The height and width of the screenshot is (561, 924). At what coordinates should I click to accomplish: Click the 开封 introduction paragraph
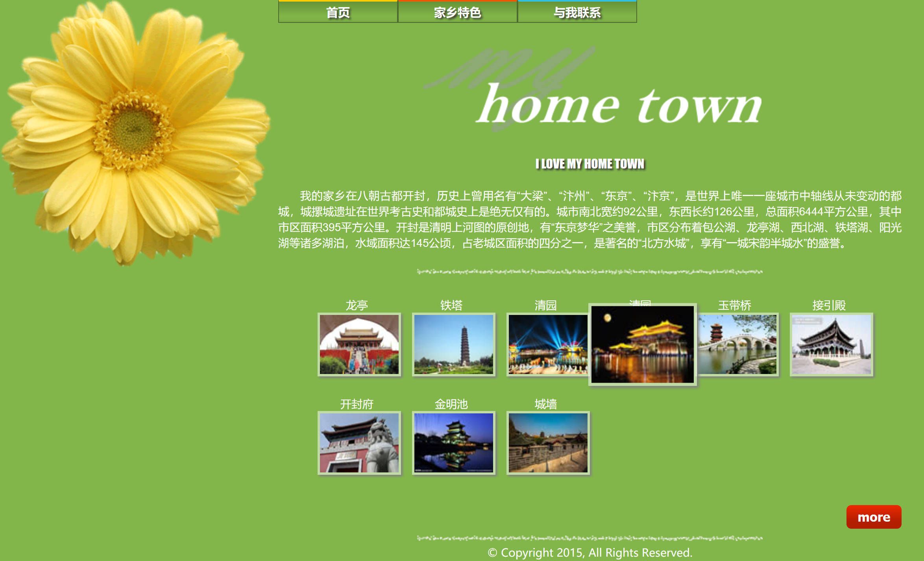tap(590, 220)
